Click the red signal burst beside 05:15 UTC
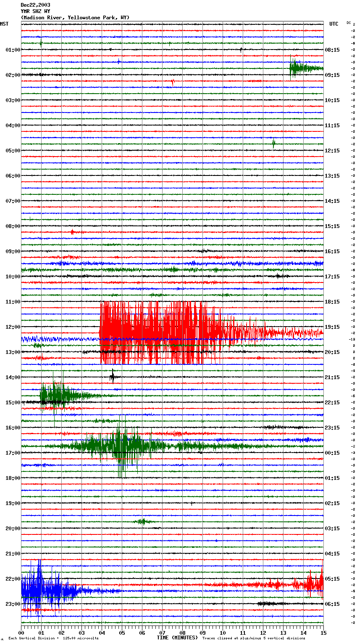 click(x=309, y=584)
